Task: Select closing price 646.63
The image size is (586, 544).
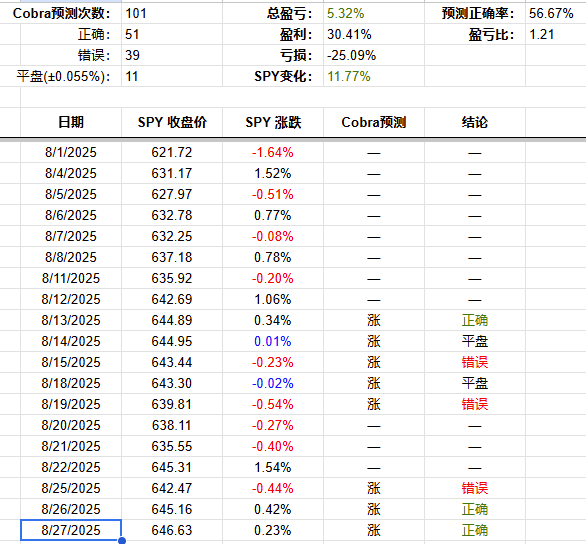Action: click(172, 530)
